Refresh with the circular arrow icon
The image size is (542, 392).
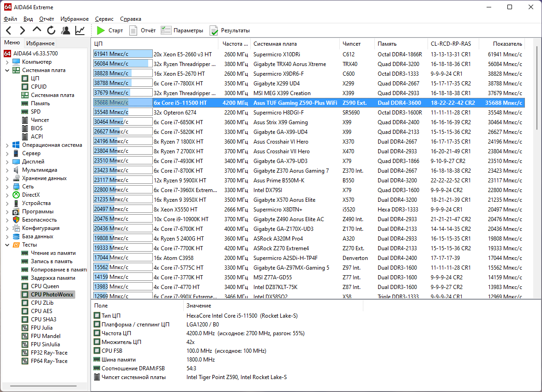coord(51,30)
